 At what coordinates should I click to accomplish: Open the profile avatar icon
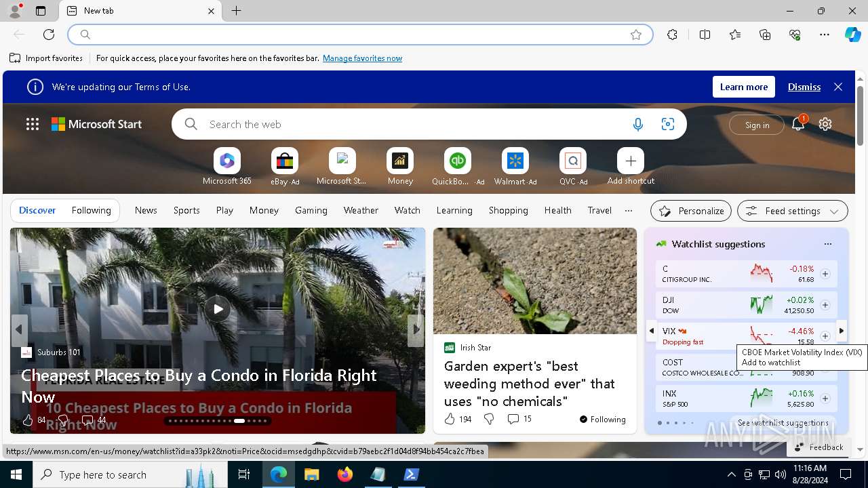click(15, 11)
